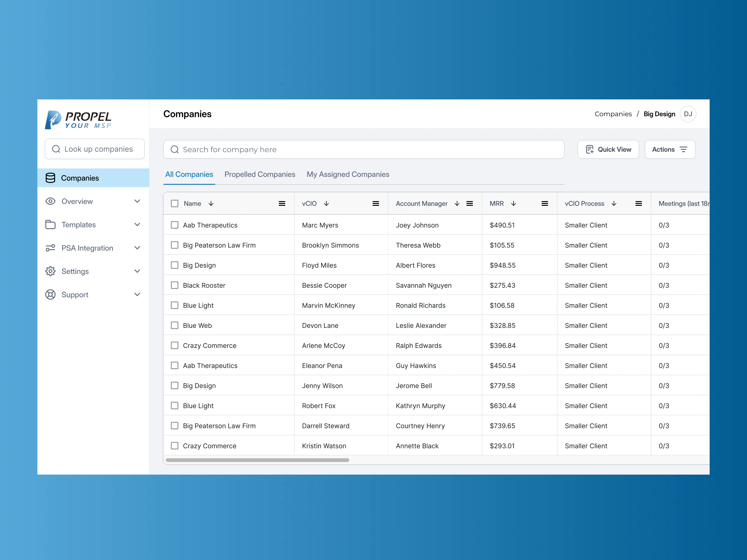Open the DJ user avatar
The width and height of the screenshot is (747, 560).
coord(688,114)
